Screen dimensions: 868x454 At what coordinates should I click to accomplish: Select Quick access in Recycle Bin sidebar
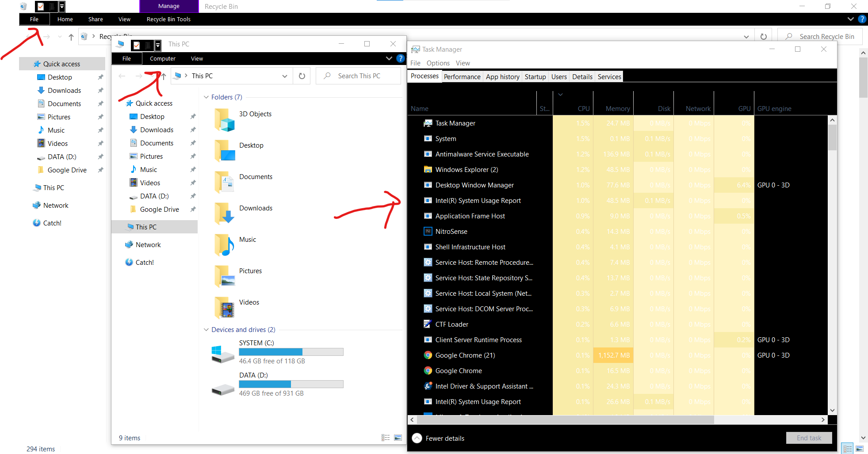point(62,64)
